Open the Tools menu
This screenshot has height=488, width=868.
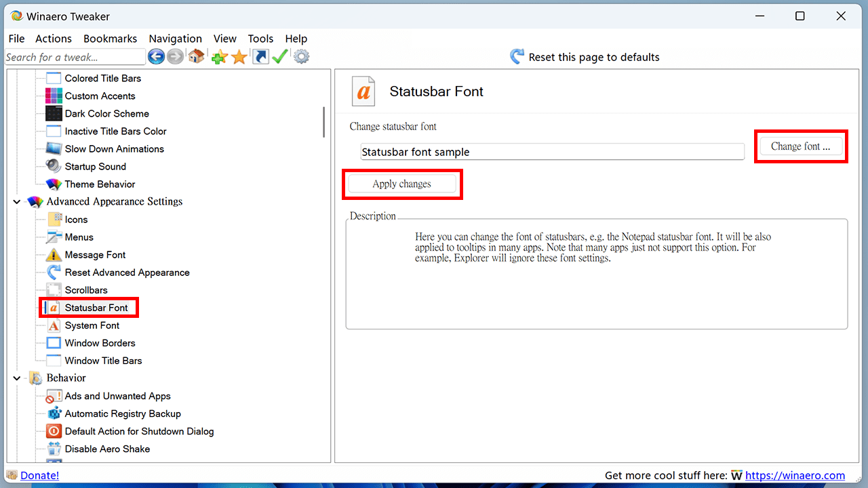click(x=260, y=39)
